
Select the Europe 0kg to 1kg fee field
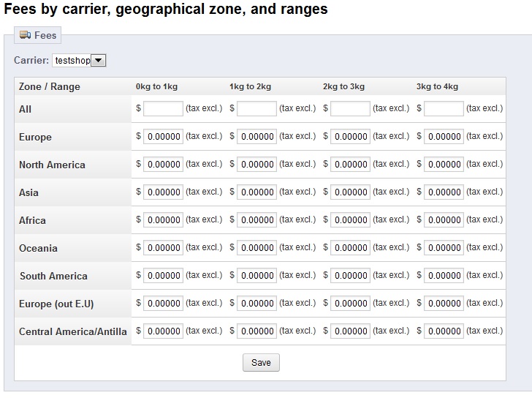(163, 137)
